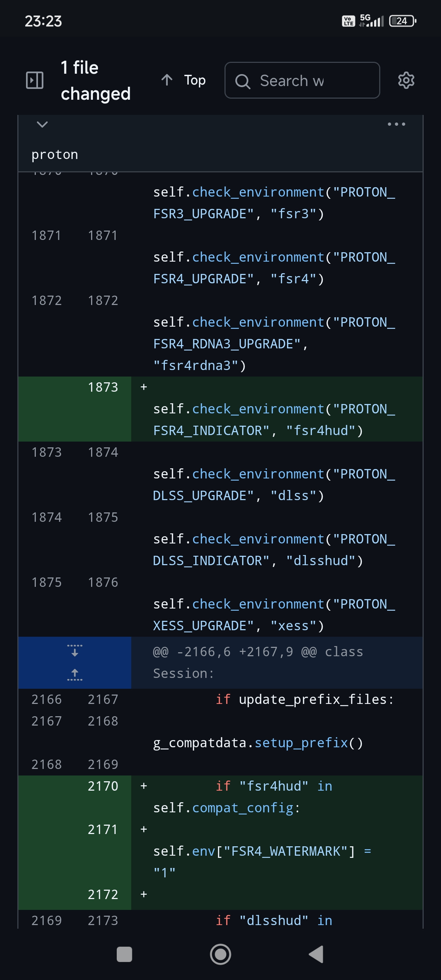The image size is (441, 980).
Task: Tap the up arrow beside Top
Action: (x=167, y=80)
